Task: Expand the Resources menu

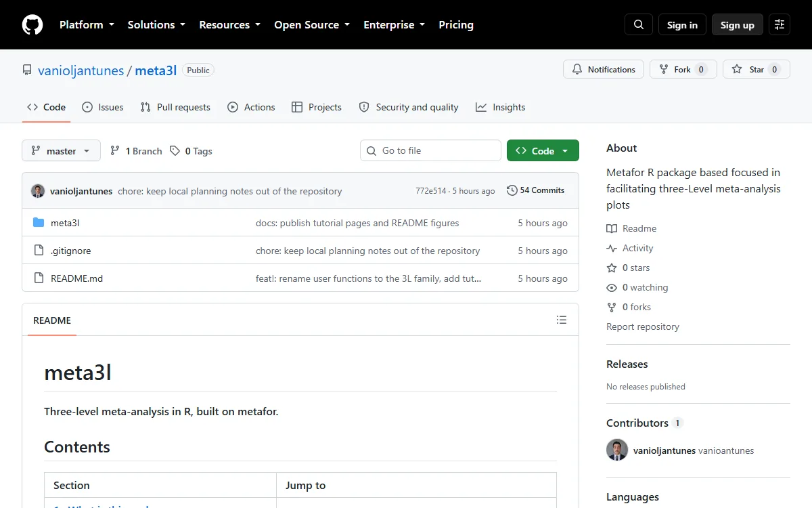Action: tap(229, 24)
